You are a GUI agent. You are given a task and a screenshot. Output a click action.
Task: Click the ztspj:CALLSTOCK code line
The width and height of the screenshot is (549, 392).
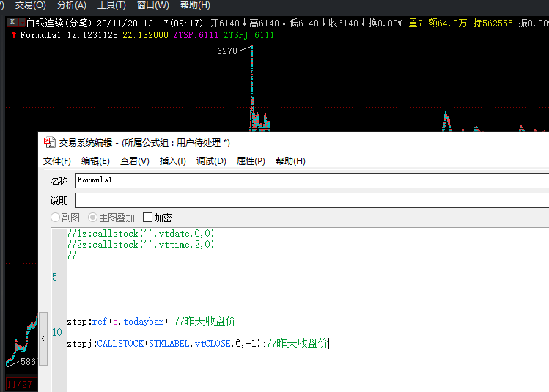click(x=198, y=343)
